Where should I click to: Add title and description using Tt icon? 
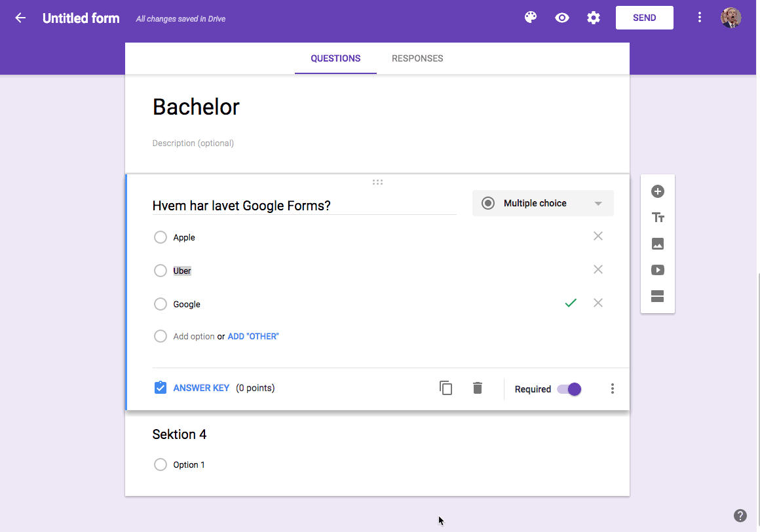657,217
